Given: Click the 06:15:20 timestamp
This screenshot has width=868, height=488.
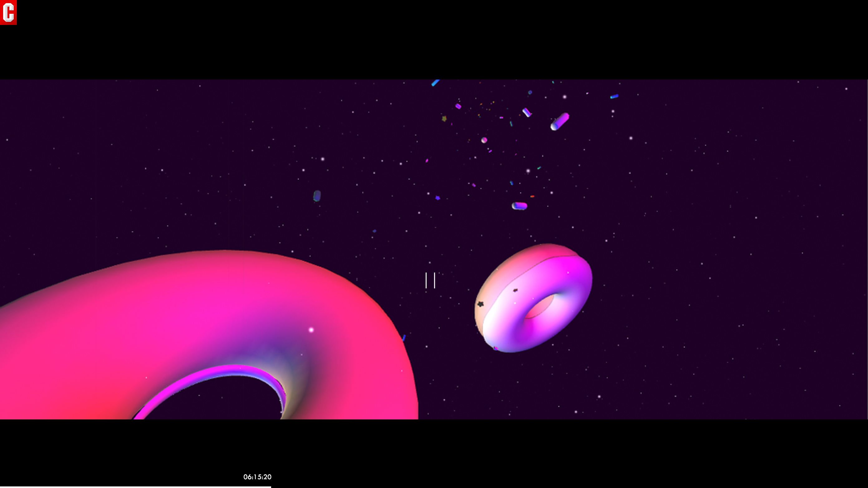Looking at the screenshot, I should [257, 477].
